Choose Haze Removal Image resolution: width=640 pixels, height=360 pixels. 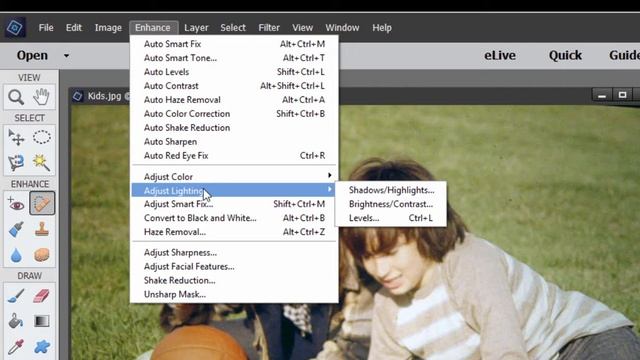(x=234, y=232)
